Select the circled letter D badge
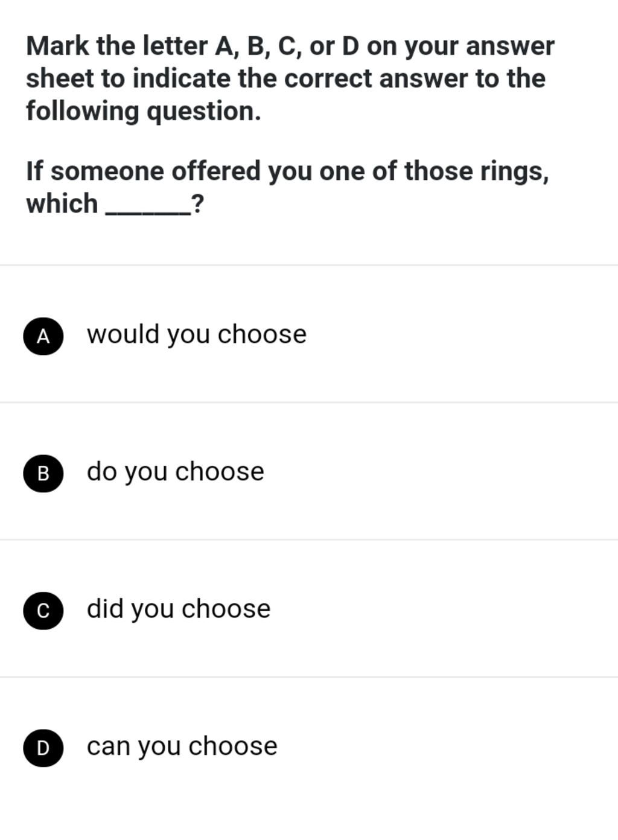This screenshot has height=840, width=618. [x=43, y=747]
